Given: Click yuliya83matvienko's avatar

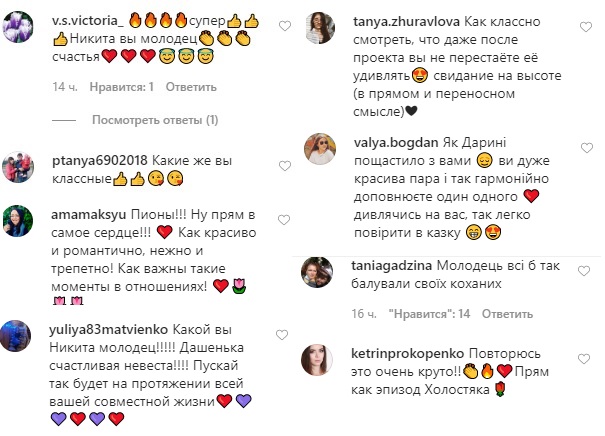Looking at the screenshot, I should 19,335.
